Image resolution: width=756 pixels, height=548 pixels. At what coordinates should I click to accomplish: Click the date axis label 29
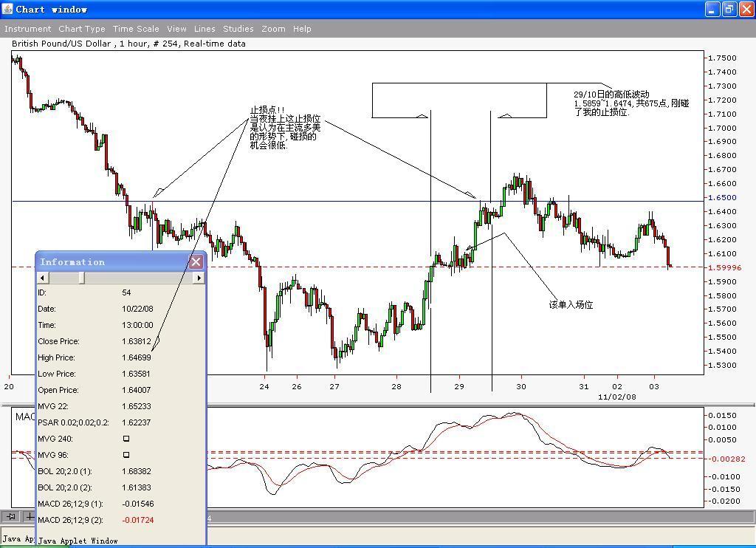[x=459, y=386]
